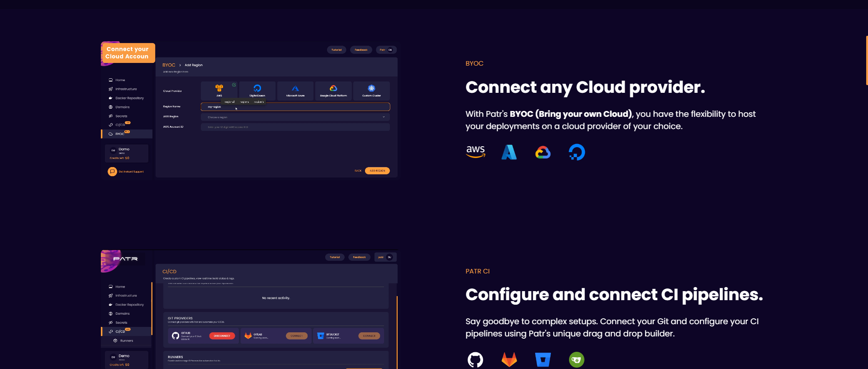Click the orange PATR CI label
This screenshot has height=369, width=868.
click(478, 271)
